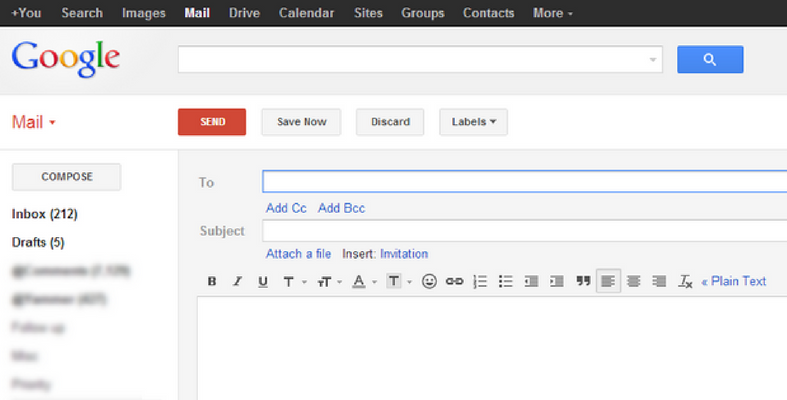The height and width of the screenshot is (400, 787).
Task: Focus the Subject field
Action: coord(524,230)
